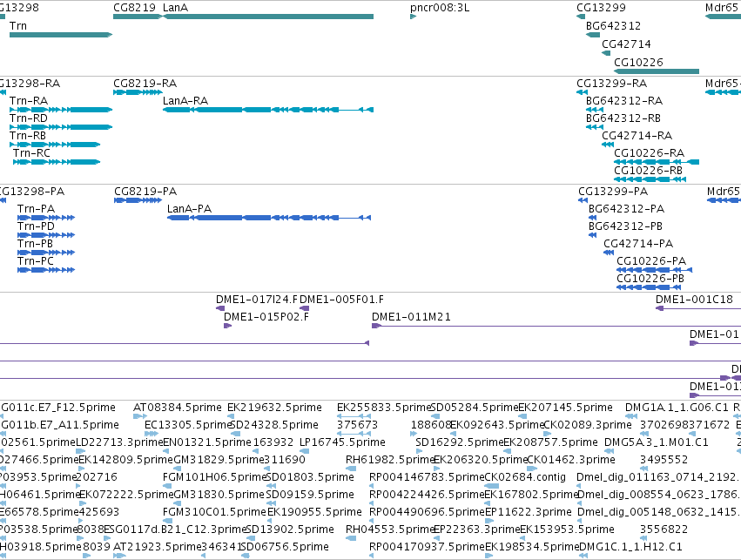This screenshot has width=741, height=560.
Task: Click the CG10226-RA transcript label
Action: click(650, 153)
